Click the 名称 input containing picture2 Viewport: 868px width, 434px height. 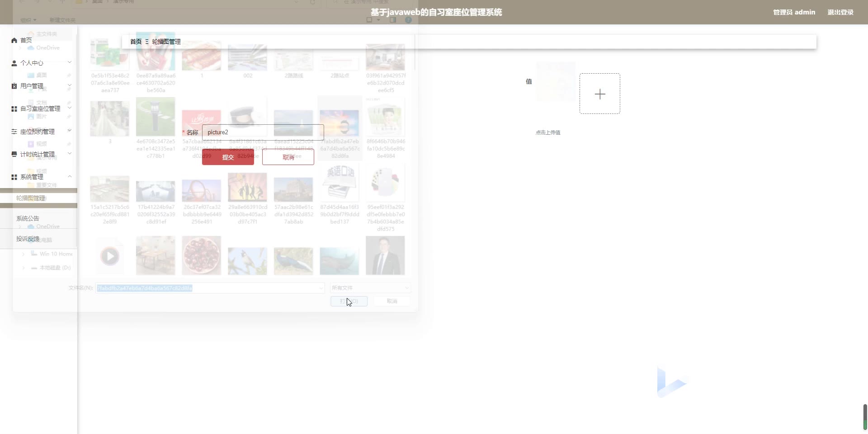point(263,132)
